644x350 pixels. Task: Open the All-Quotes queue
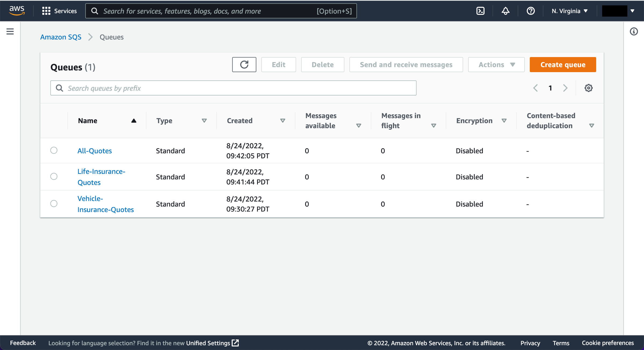94,150
